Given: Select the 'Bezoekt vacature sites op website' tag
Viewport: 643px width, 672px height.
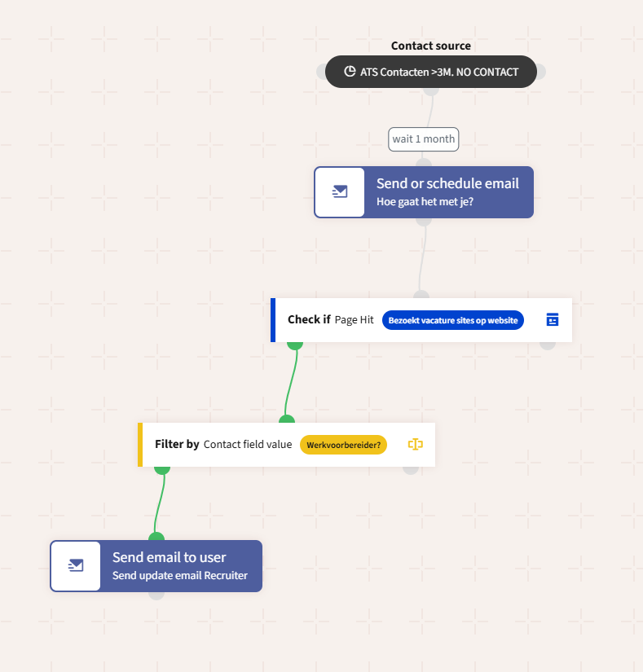Looking at the screenshot, I should tap(452, 320).
